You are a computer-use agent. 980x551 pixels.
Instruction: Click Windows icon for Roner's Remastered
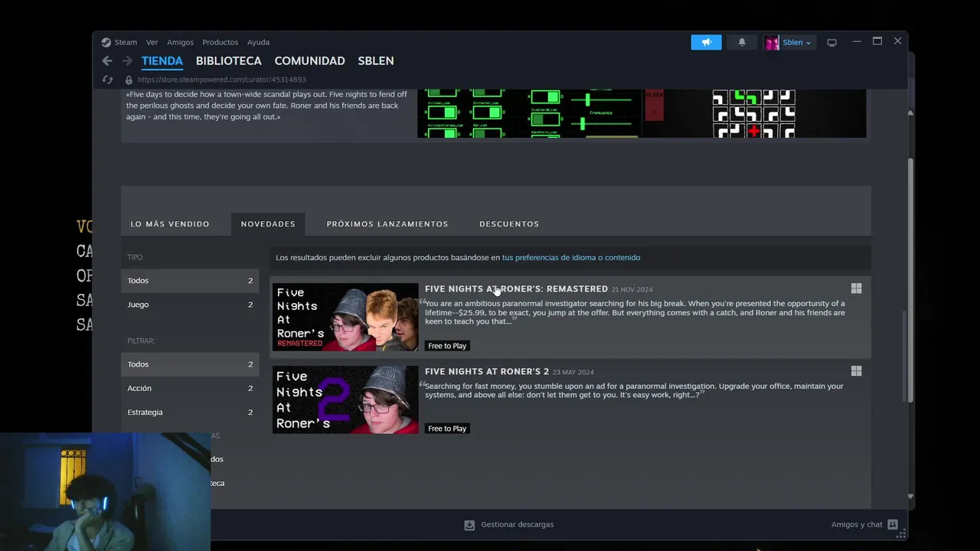[856, 289]
